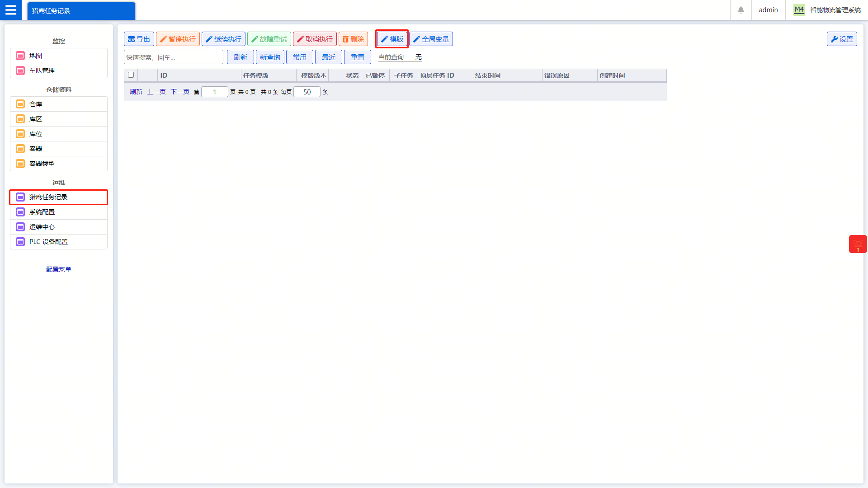The image size is (868, 488).
Task: Click the 容器 sidebar icon
Action: click(20, 149)
